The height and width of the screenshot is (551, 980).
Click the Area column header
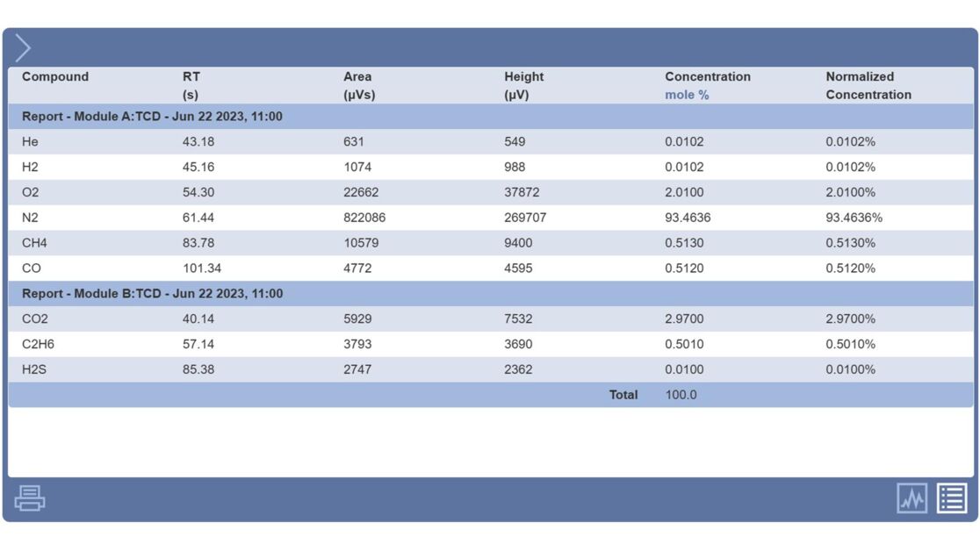click(358, 85)
